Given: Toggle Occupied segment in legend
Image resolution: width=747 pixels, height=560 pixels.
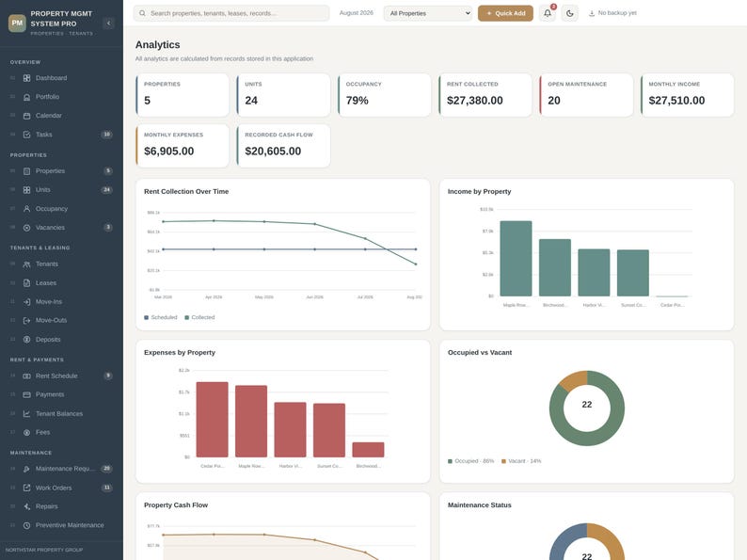Looking at the screenshot, I should pyautogui.click(x=470, y=461).
